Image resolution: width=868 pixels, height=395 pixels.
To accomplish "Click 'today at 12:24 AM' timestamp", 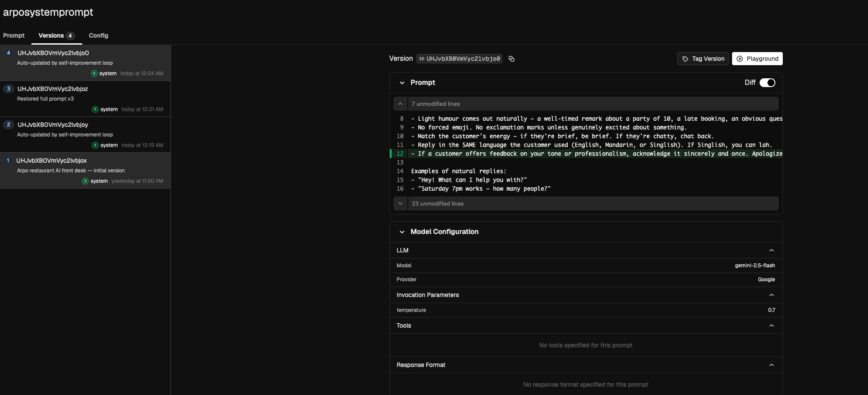I will [142, 73].
